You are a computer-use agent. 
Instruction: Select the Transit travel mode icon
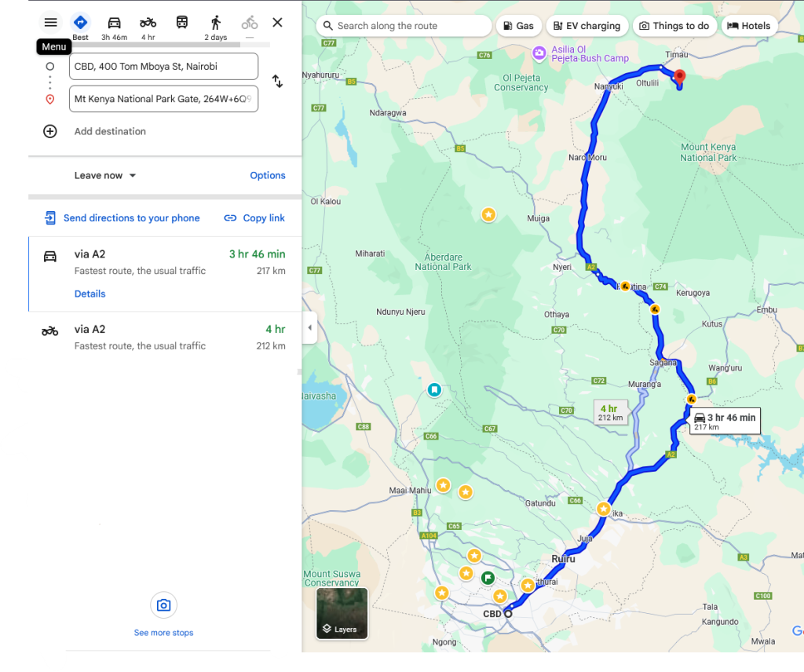pyautogui.click(x=182, y=23)
